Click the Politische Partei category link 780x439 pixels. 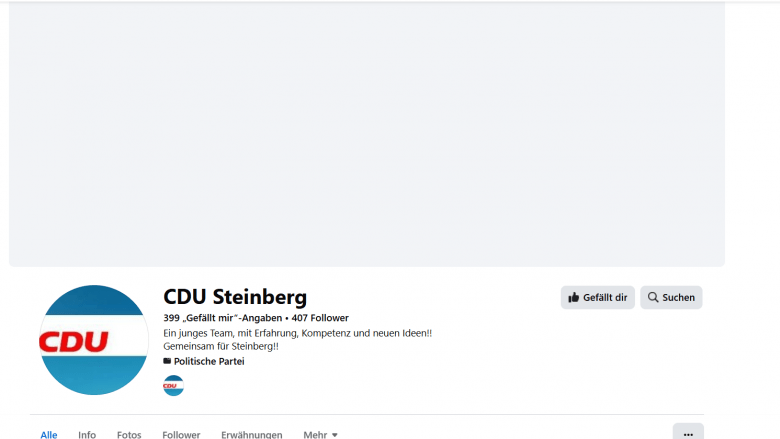(209, 361)
